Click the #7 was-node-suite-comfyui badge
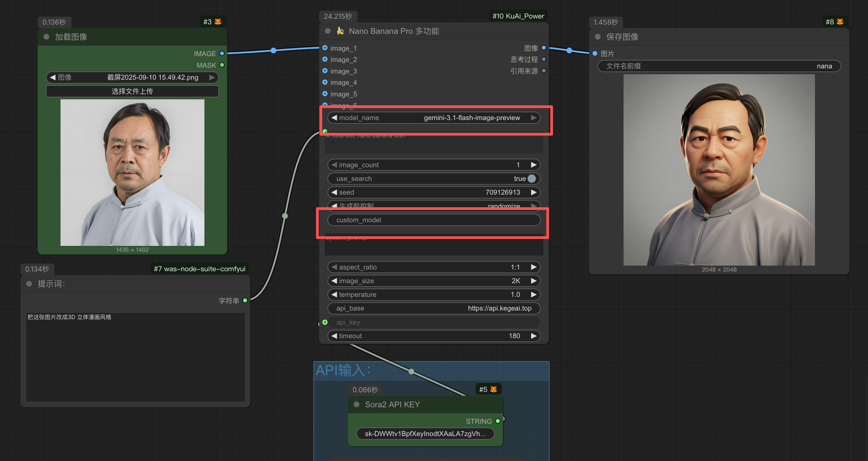 point(199,269)
